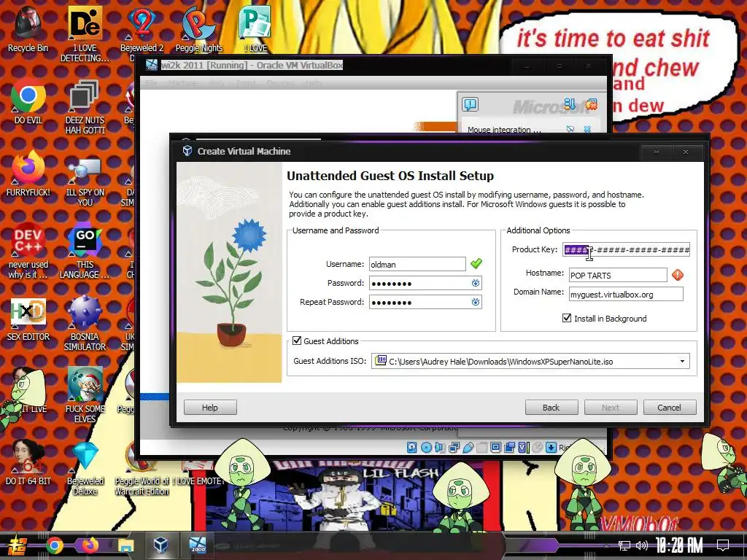Click the Product Key input field
This screenshot has width=747, height=560.
pos(626,249)
